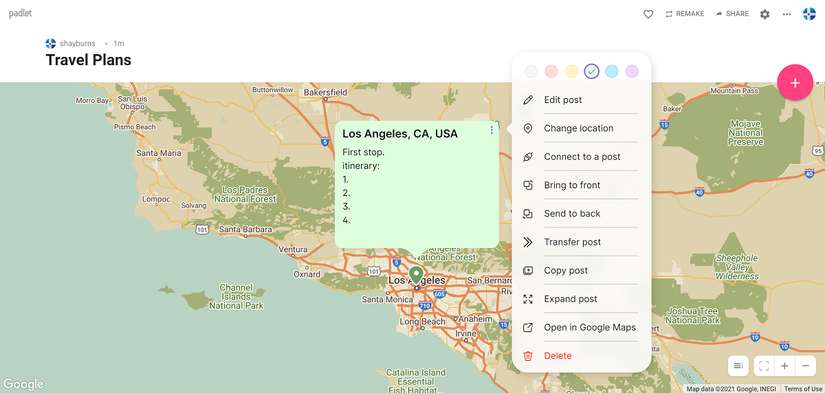Click the REMAKE label
Viewport: 825px width, 393px height.
[x=690, y=14]
